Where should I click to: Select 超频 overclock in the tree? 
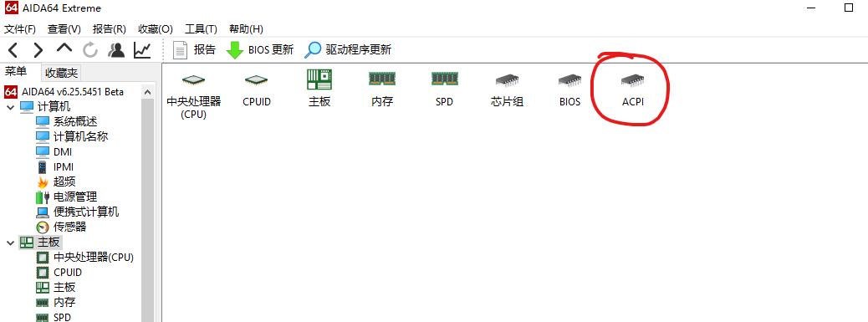pyautogui.click(x=56, y=181)
